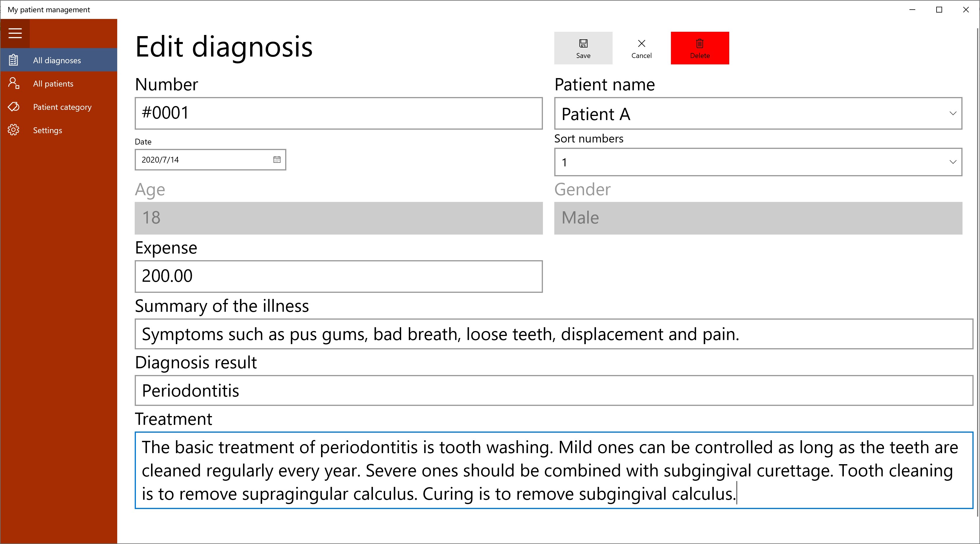Click the Patient category tag icon
The height and width of the screenshot is (544, 980).
[x=14, y=107]
